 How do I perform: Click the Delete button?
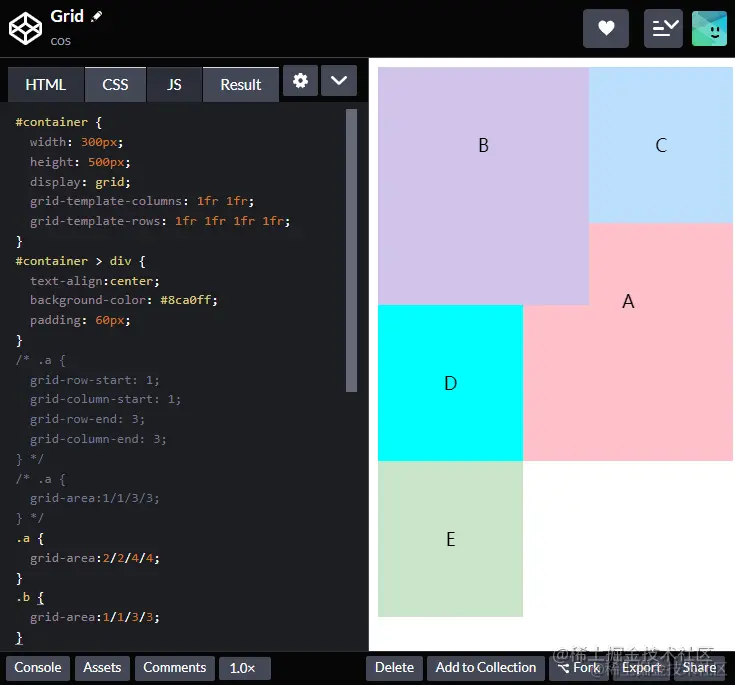[x=394, y=668]
